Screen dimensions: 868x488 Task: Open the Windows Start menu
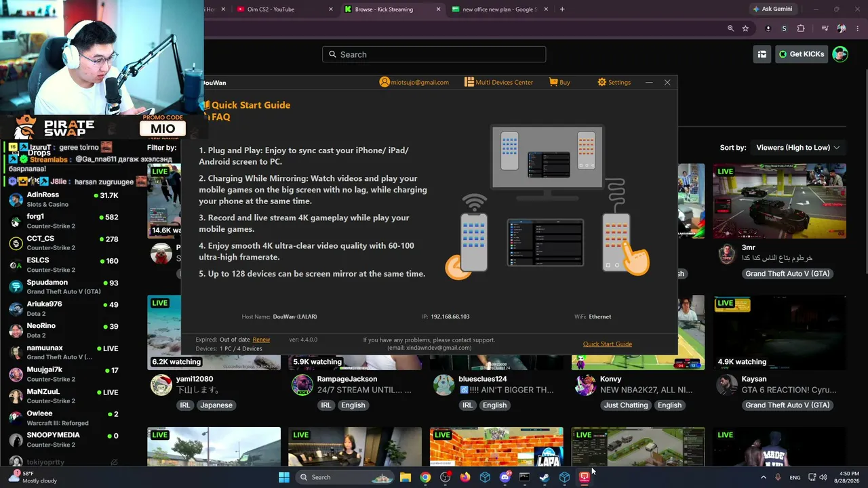point(284,477)
